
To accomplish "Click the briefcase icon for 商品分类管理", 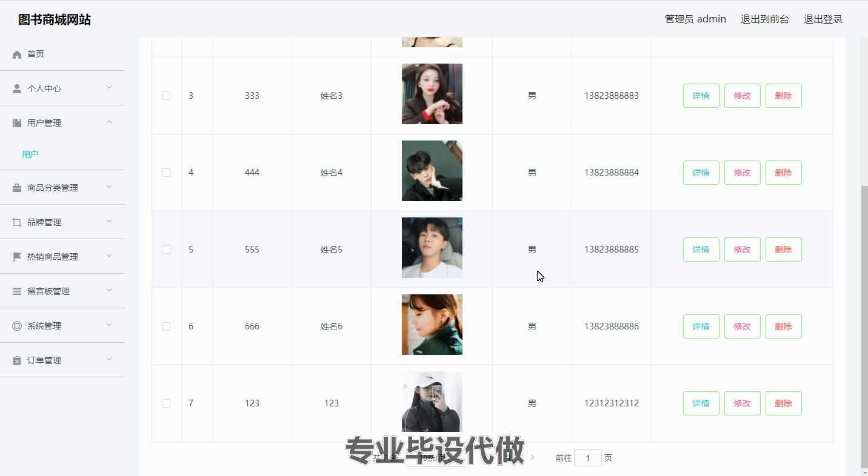I will coord(17,188).
